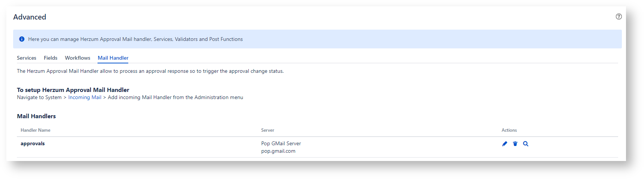Open the Fields tab
The width and height of the screenshot is (644, 179).
tap(50, 58)
